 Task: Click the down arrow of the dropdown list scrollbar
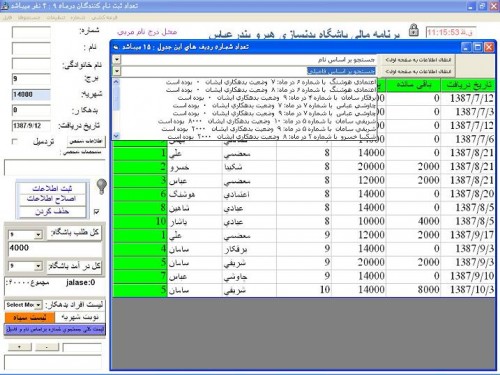click(116, 135)
